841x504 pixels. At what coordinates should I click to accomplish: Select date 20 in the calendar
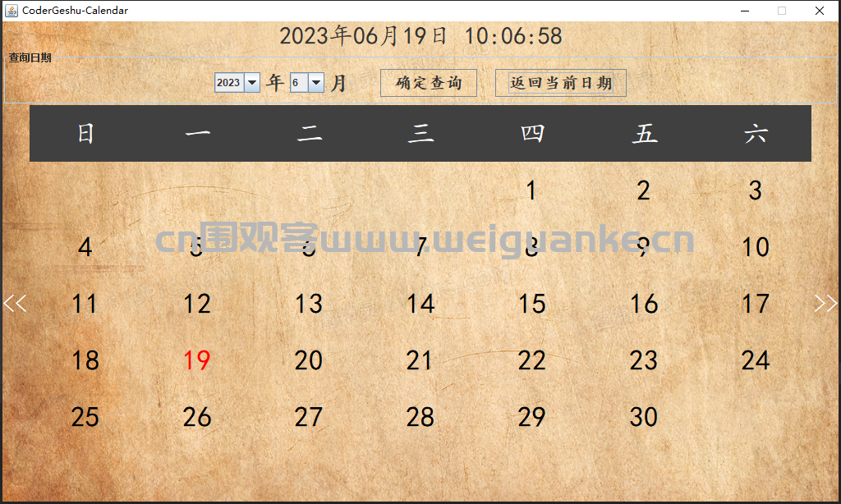[x=309, y=360]
